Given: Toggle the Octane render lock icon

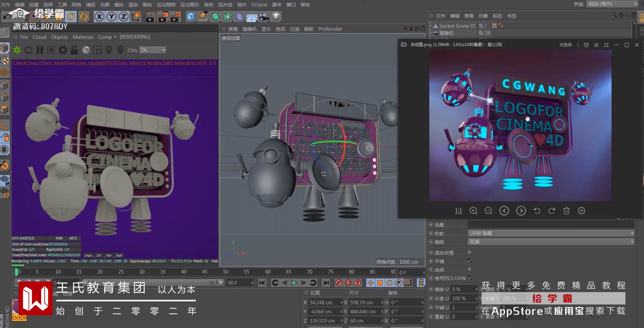Looking at the screenshot, I should pyautogui.click(x=74, y=50).
